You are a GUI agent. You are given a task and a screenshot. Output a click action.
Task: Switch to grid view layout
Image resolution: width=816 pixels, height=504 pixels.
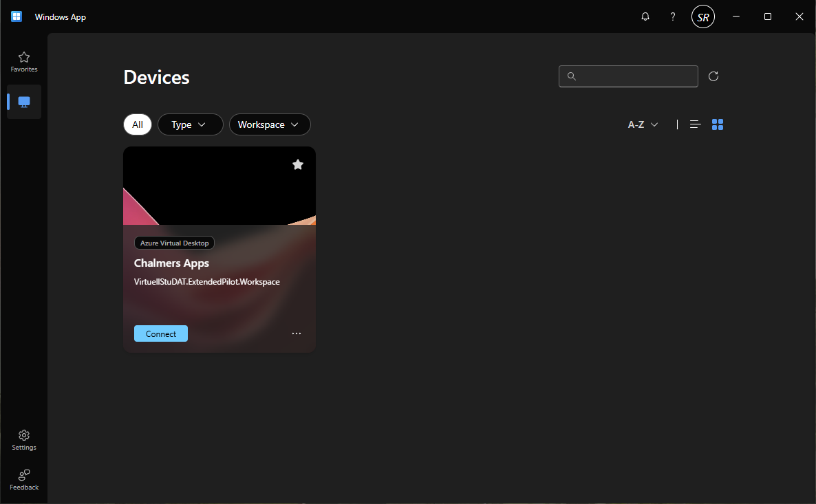(x=718, y=124)
